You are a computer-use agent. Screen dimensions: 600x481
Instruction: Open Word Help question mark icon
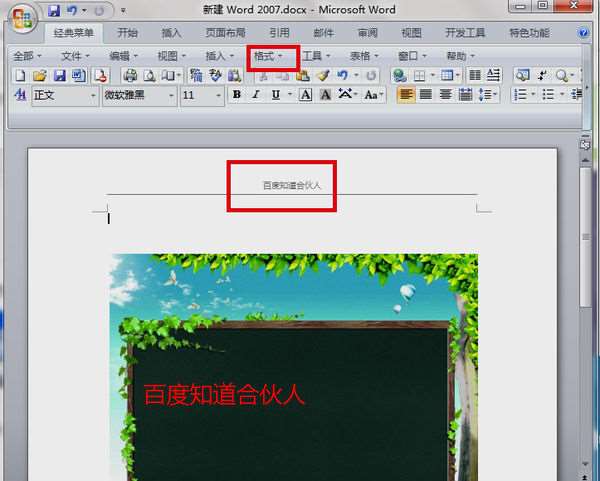583,33
